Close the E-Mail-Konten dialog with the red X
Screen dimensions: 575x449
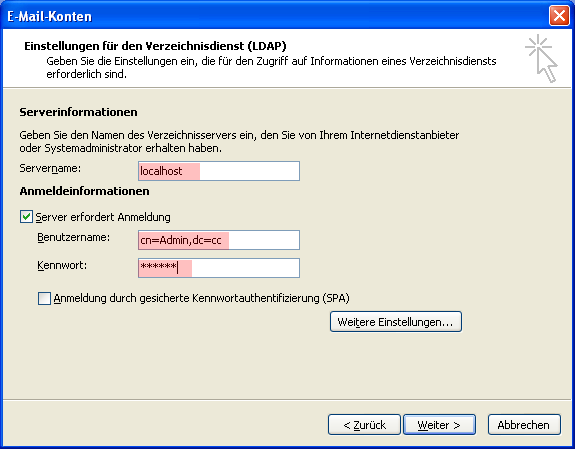559,16
